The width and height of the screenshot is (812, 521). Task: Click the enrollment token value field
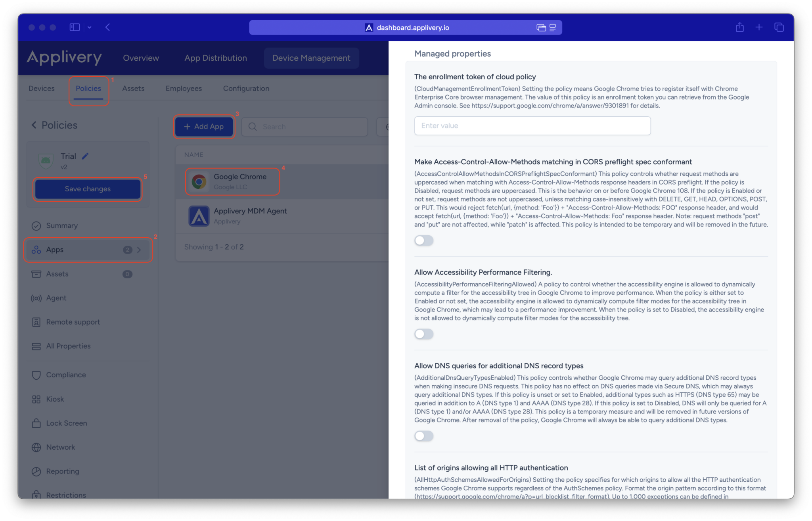tap(532, 126)
